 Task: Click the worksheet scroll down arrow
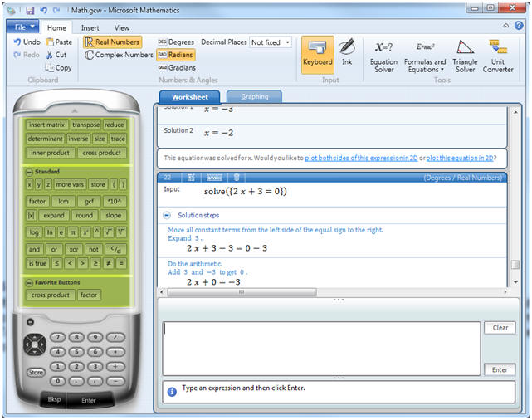coord(515,282)
